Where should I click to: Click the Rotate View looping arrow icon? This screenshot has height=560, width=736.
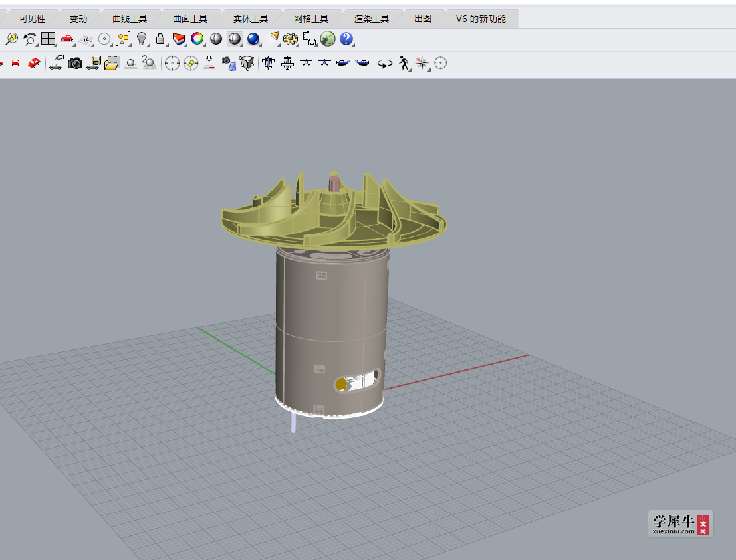pyautogui.click(x=385, y=64)
